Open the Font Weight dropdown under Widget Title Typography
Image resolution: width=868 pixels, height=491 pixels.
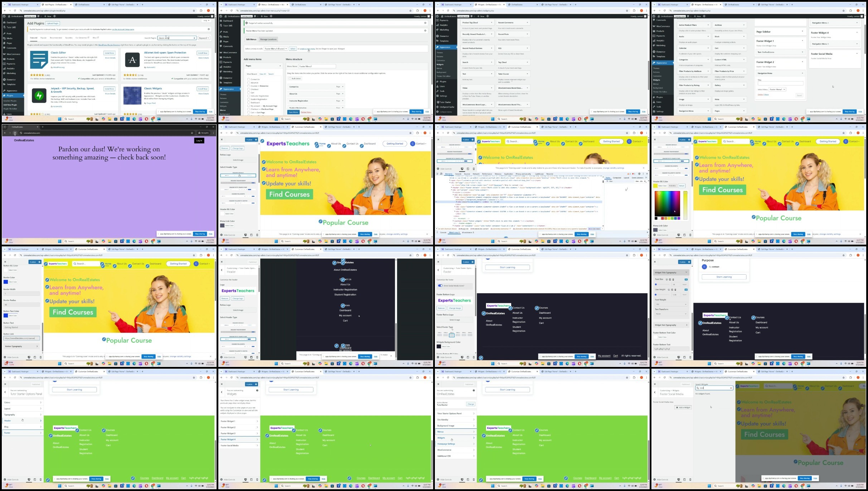(x=671, y=304)
